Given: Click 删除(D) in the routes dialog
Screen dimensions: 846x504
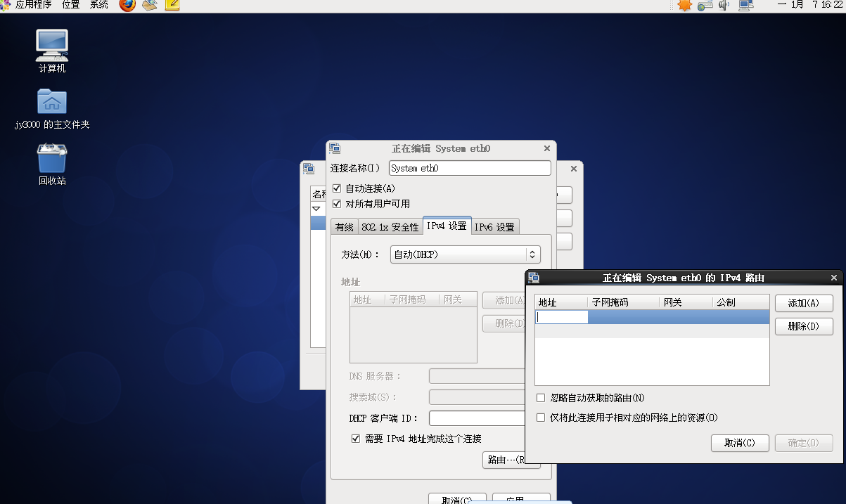Looking at the screenshot, I should coord(804,326).
